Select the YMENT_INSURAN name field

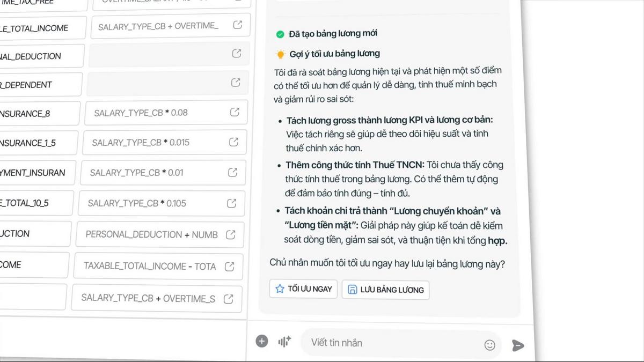(36, 173)
